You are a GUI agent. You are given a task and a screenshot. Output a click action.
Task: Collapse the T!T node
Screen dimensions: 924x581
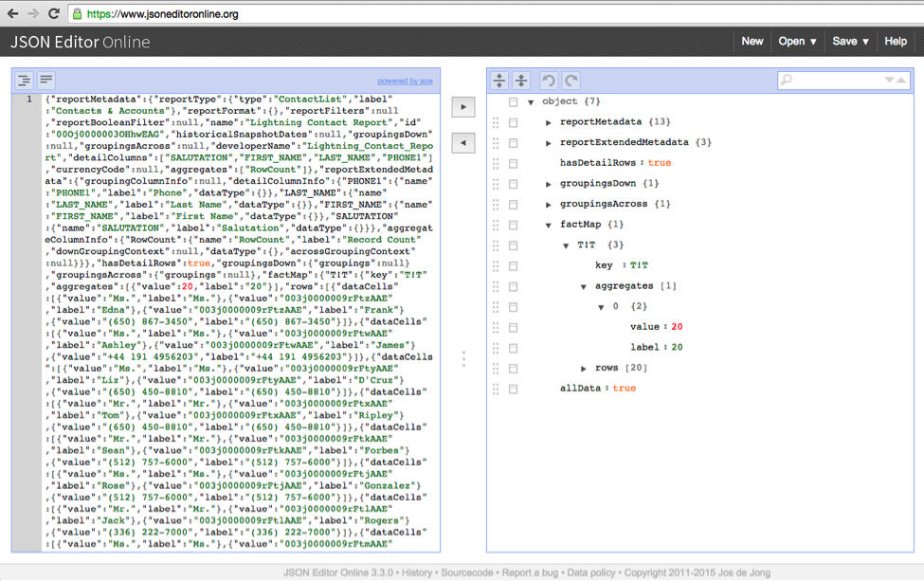coord(566,245)
